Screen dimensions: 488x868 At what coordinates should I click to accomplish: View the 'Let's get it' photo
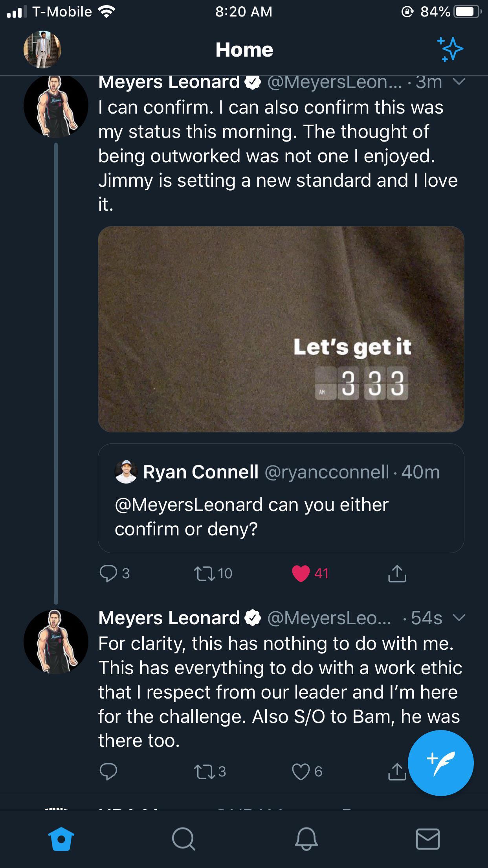(x=281, y=329)
